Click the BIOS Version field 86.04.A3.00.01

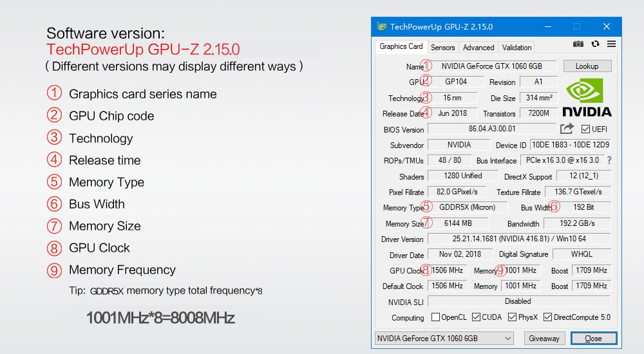(x=492, y=129)
